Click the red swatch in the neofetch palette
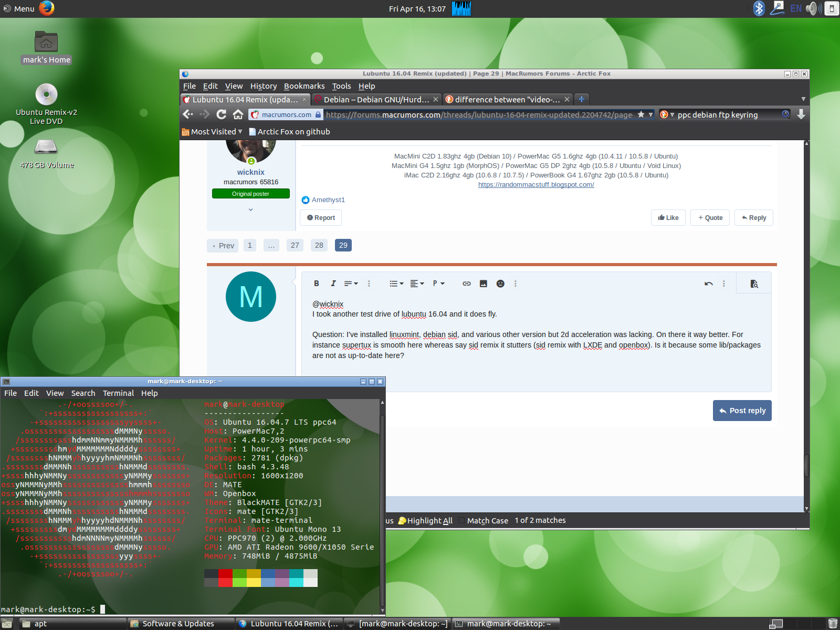 225,578
